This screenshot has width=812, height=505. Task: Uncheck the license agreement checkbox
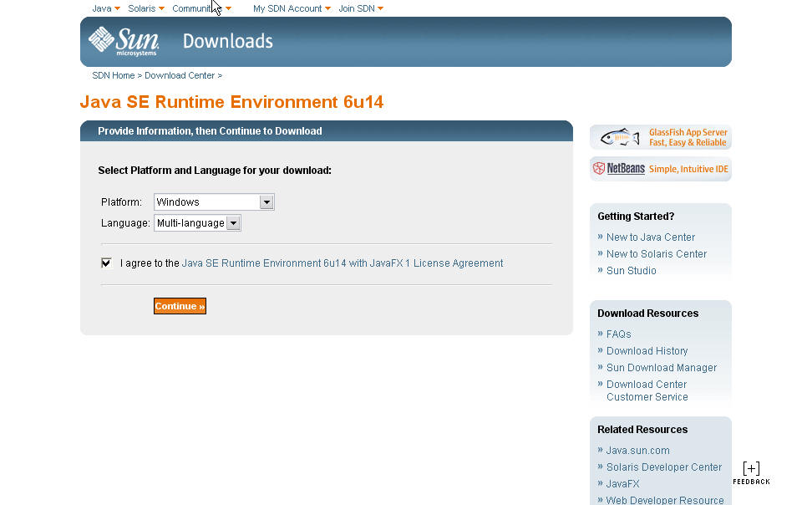(x=107, y=263)
